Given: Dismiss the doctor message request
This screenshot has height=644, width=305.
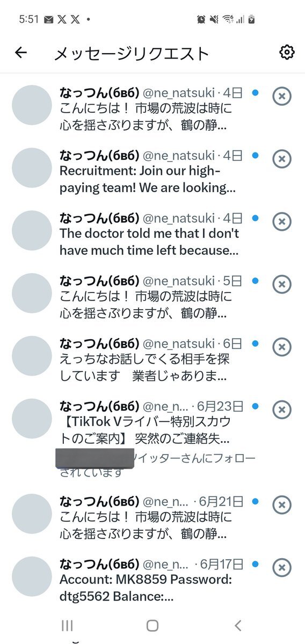Looking at the screenshot, I should [282, 221].
